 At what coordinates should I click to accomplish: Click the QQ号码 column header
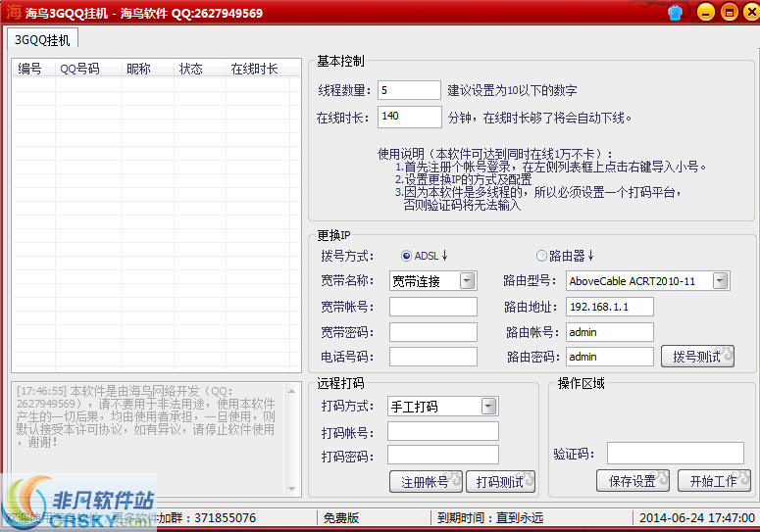click(88, 69)
